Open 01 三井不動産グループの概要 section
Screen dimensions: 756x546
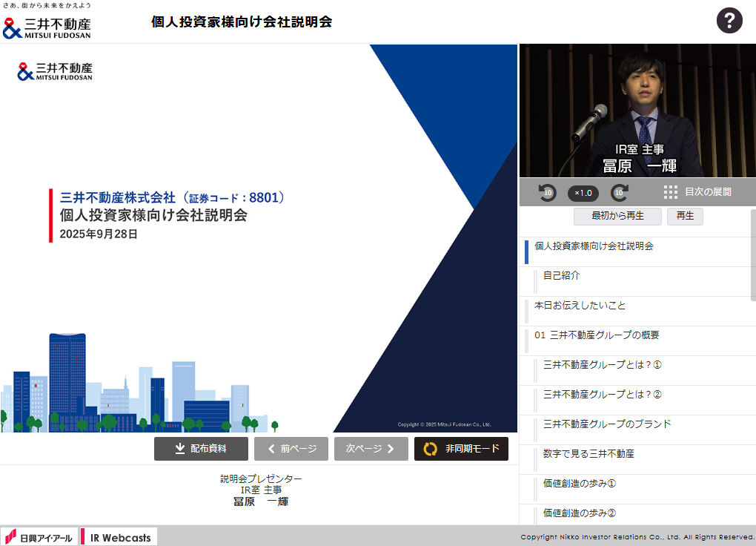point(597,335)
